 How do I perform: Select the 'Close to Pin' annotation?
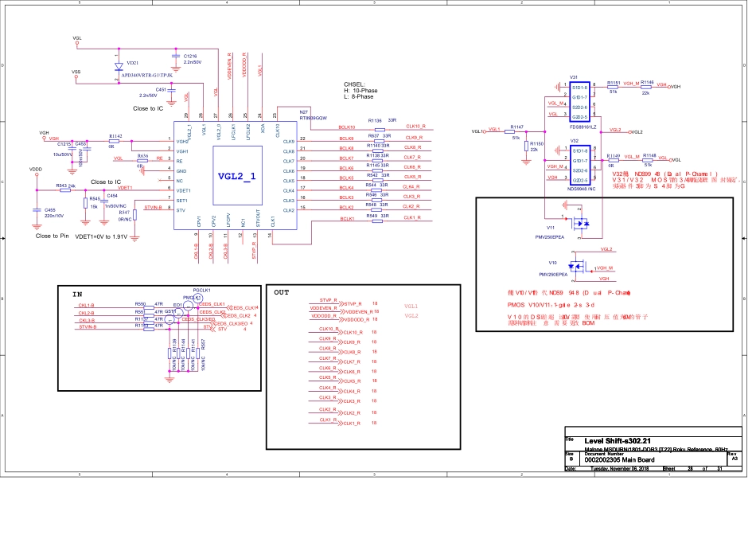tap(52, 236)
